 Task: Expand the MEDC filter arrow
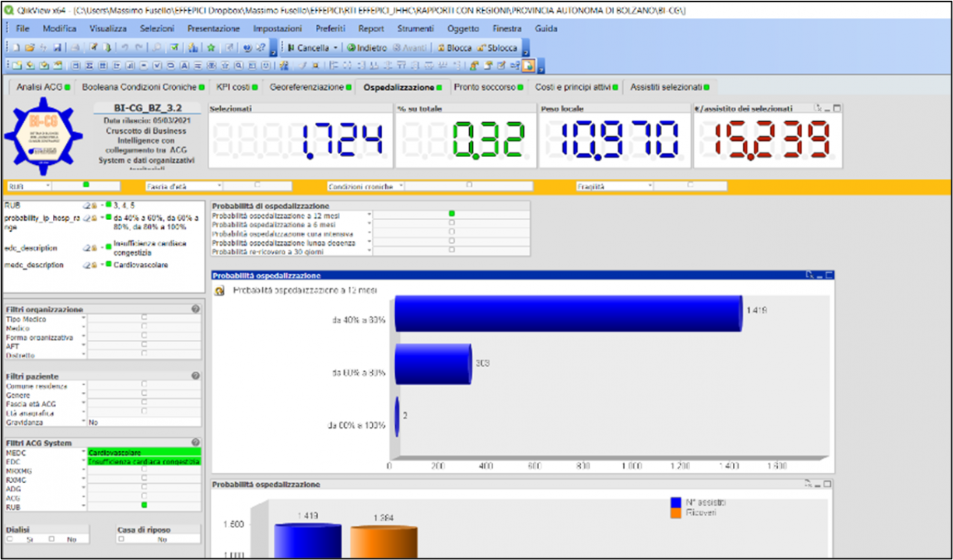(x=84, y=453)
